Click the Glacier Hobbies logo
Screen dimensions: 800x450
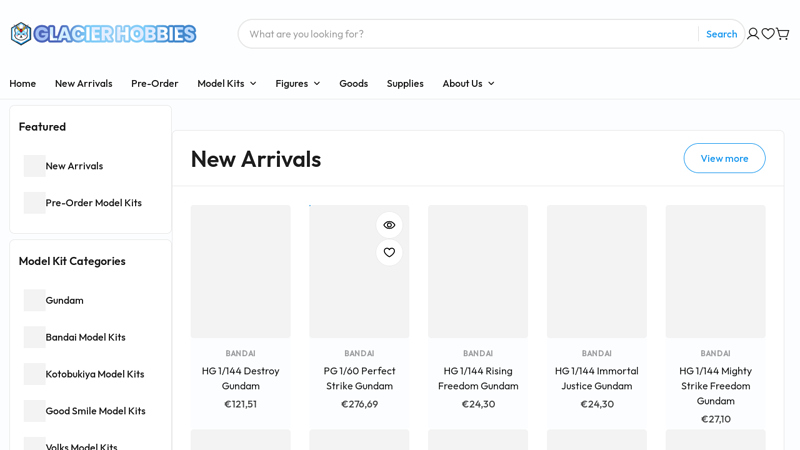[x=103, y=34]
